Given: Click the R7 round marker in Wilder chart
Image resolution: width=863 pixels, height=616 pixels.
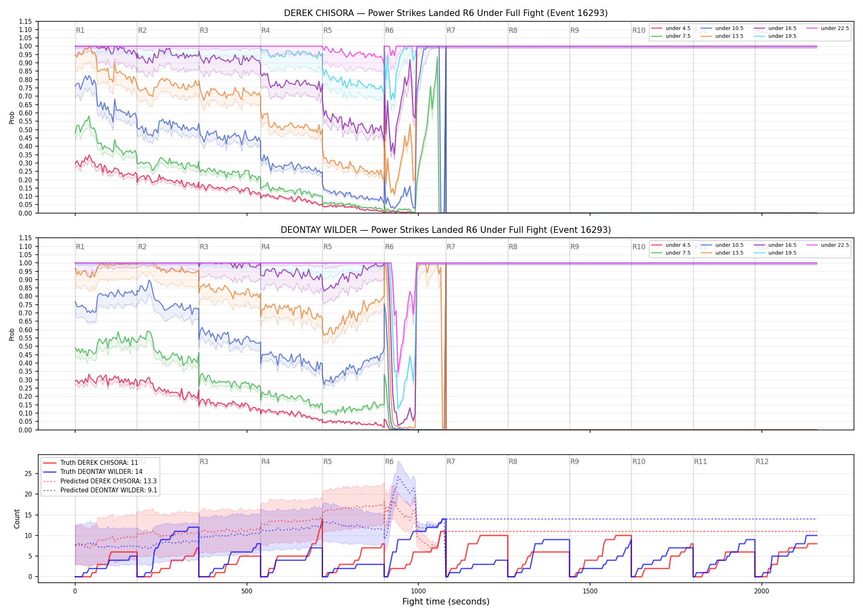Looking at the screenshot, I should 451,247.
